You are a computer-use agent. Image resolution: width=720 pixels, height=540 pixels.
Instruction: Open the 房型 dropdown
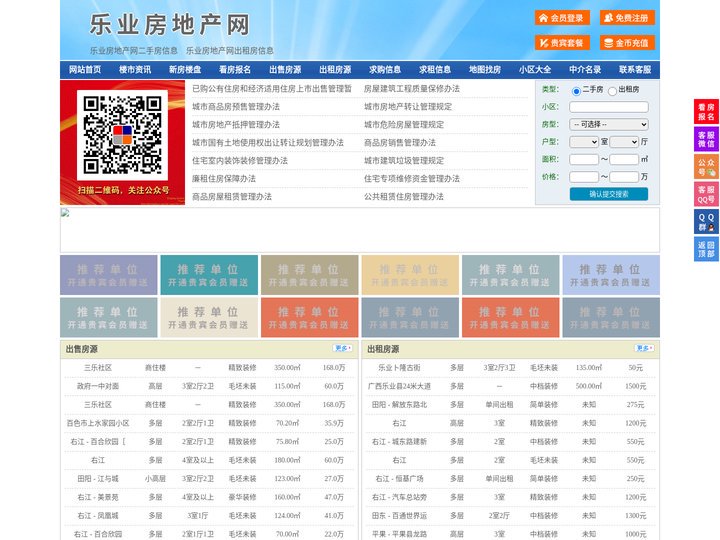608,124
